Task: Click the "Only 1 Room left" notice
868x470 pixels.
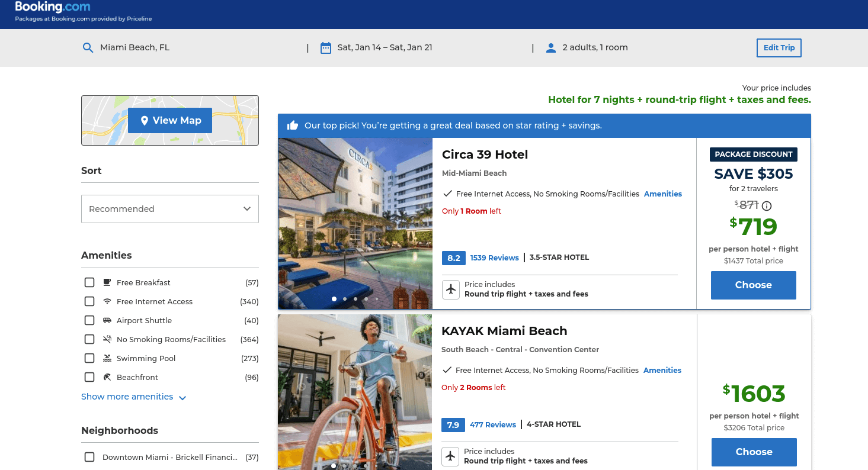Action: [472, 211]
